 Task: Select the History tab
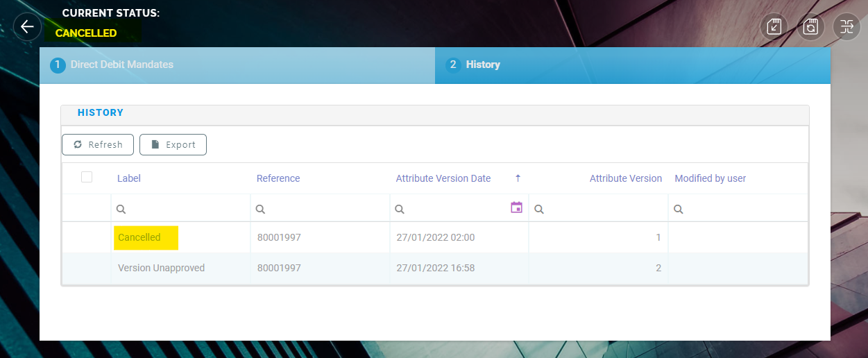coord(482,65)
